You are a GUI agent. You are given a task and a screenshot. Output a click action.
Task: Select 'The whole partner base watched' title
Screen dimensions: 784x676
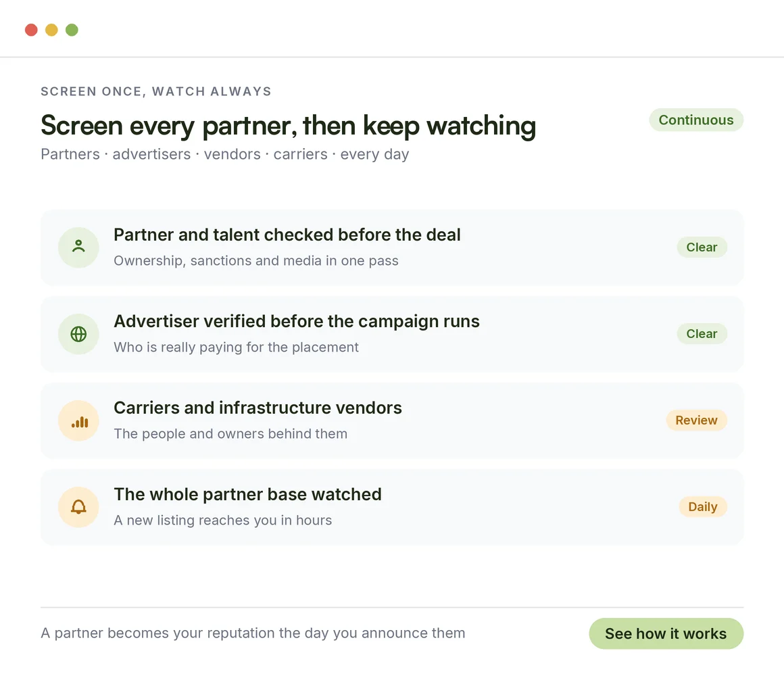(x=247, y=494)
